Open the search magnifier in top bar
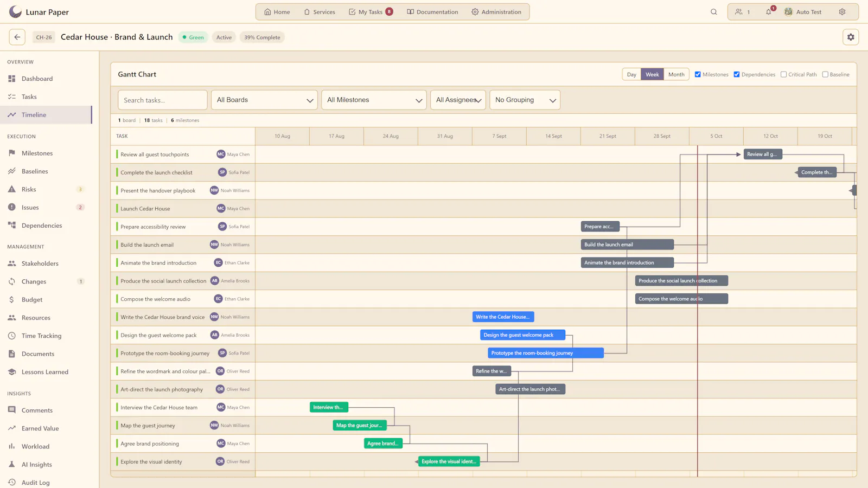 click(x=714, y=12)
